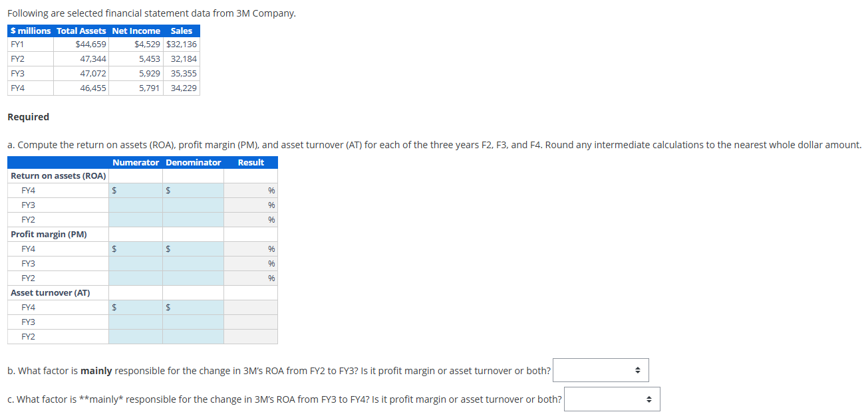Click the dropdown arrow beside question b's answer box
Screen dimensions: 868x418
(637, 370)
